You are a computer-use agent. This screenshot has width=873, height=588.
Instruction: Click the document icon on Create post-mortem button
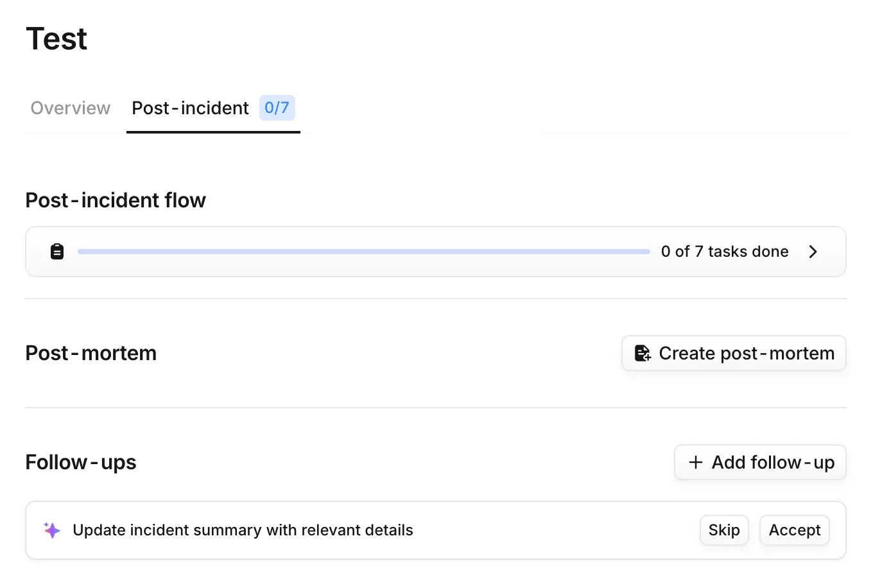(643, 353)
